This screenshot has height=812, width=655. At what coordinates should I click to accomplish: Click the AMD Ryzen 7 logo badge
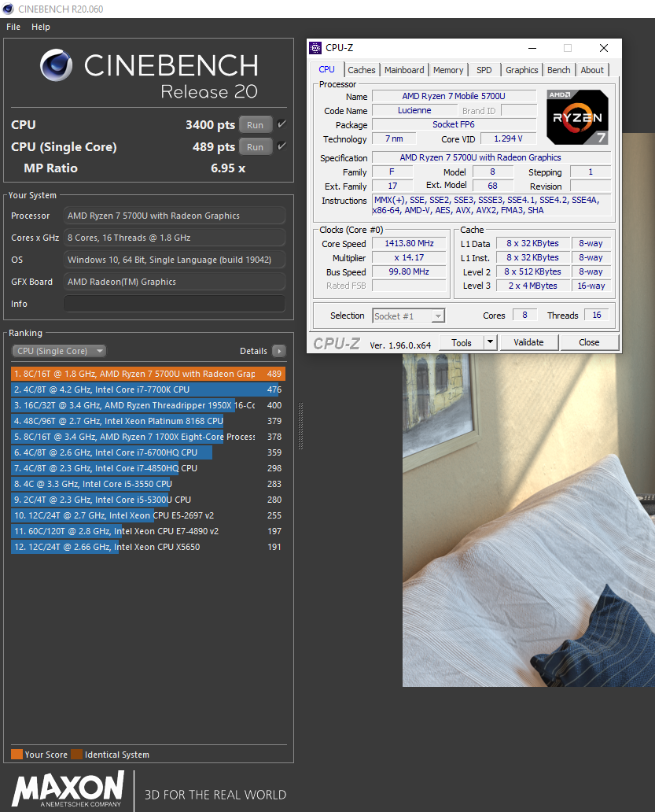(x=577, y=117)
